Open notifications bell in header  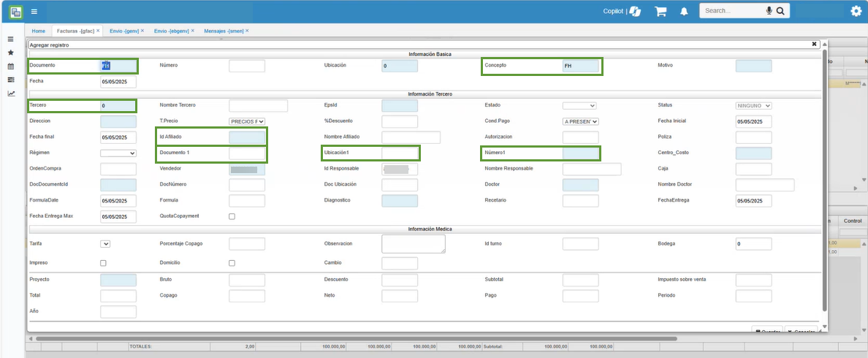tap(684, 11)
